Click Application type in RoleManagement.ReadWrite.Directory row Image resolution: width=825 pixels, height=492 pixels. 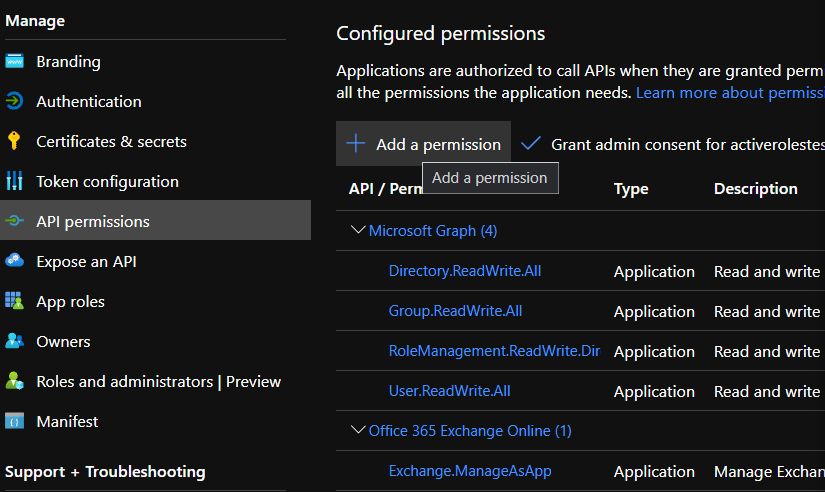click(654, 352)
